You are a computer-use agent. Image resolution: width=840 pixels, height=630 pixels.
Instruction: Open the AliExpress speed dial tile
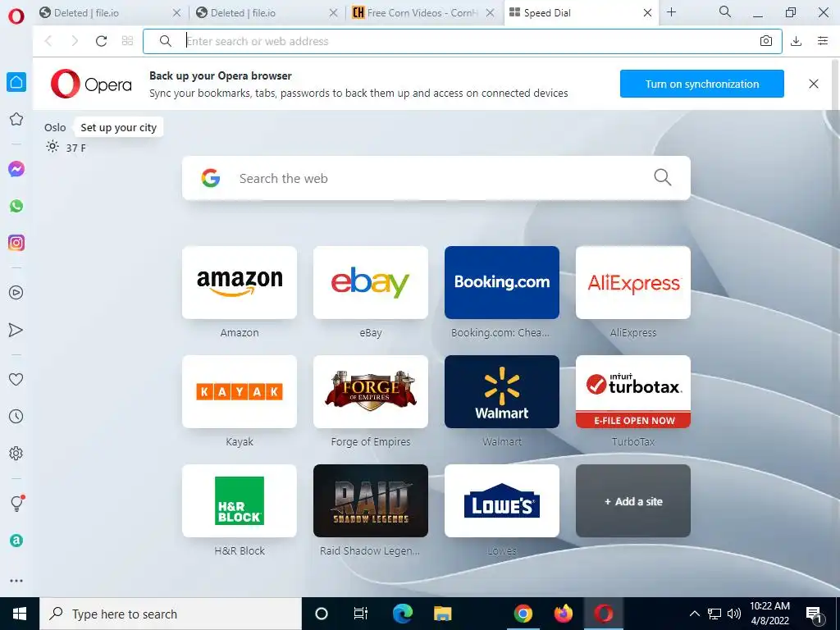(633, 282)
